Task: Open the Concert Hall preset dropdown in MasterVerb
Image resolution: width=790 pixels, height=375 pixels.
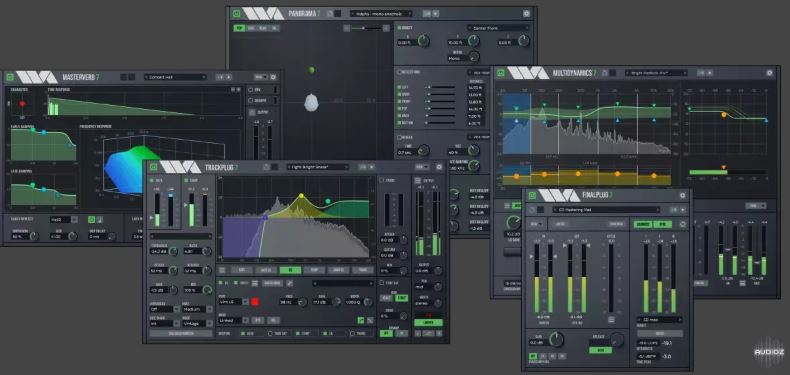Action: click(175, 77)
